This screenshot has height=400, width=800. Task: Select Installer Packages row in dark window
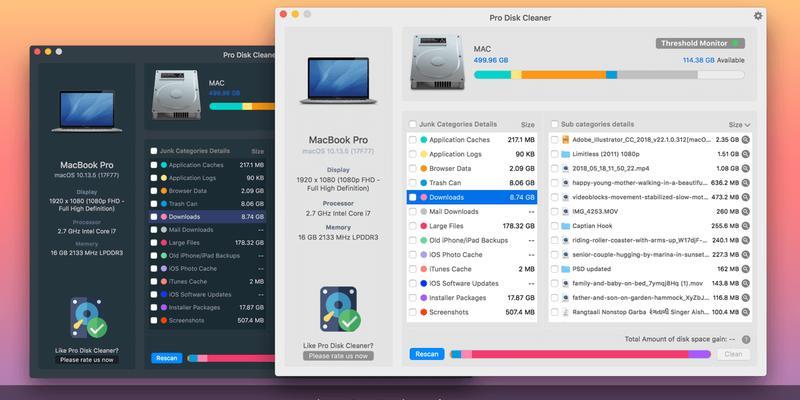(x=208, y=308)
